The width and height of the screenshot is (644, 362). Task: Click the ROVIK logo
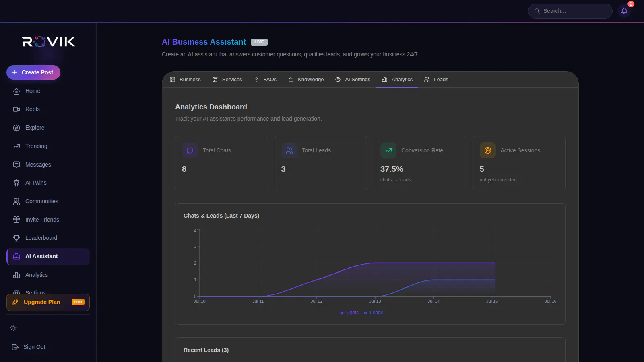[48, 41]
